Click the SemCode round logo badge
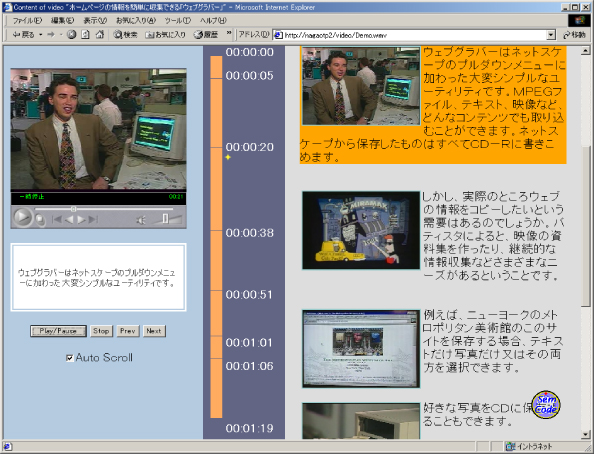This screenshot has height=454, width=594. pos(546,405)
